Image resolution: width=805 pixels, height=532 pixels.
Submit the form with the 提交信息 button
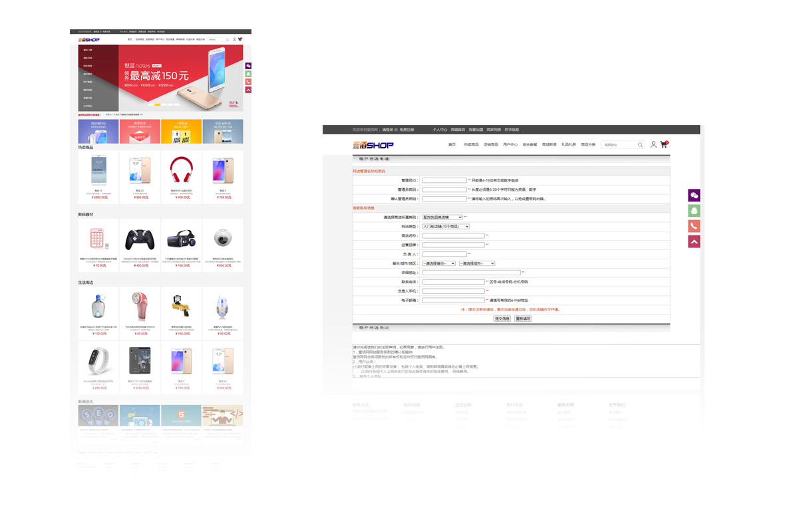point(502,319)
